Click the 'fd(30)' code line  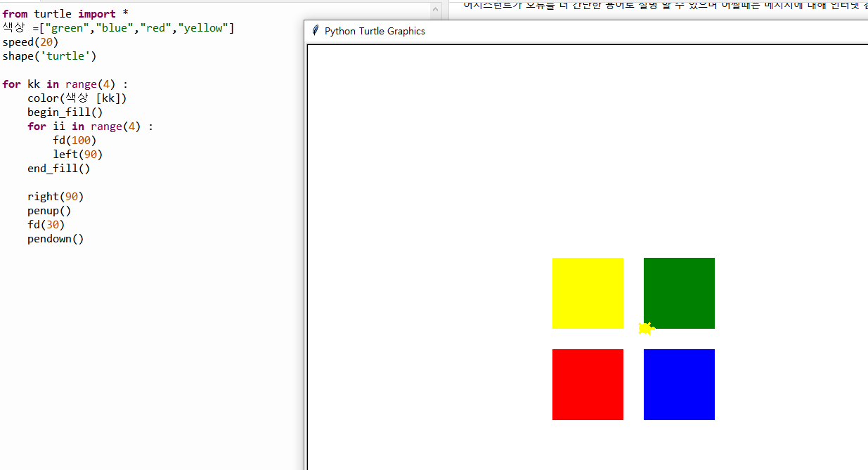(x=46, y=225)
